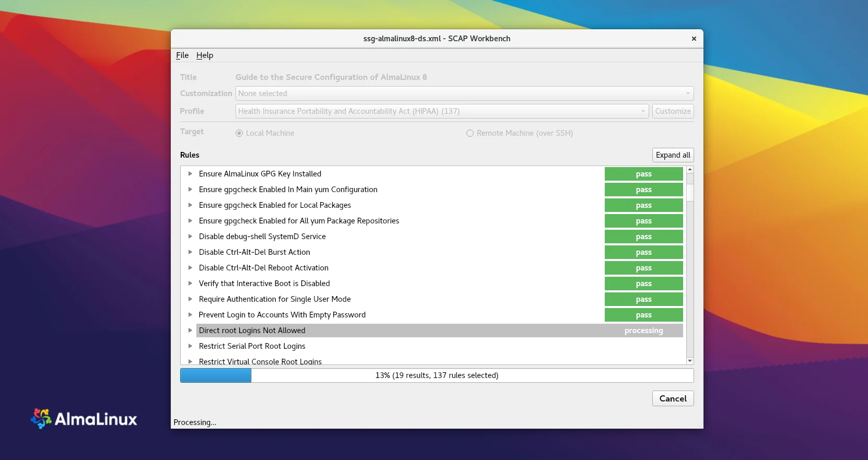Open the File menu

pyautogui.click(x=182, y=55)
